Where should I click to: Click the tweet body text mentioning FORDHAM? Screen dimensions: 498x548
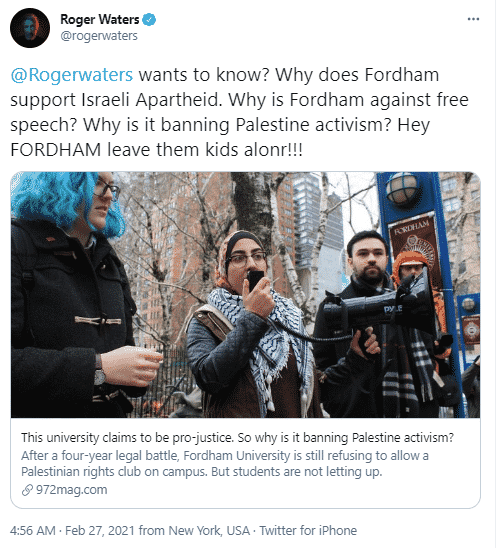240,113
